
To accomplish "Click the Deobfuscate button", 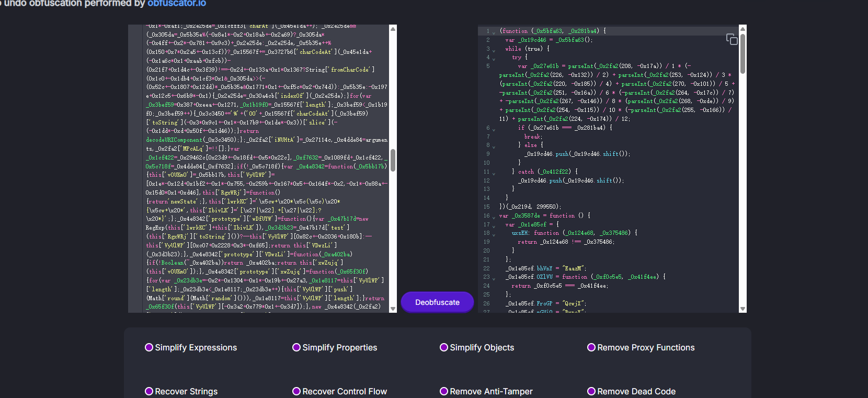I will coord(437,302).
